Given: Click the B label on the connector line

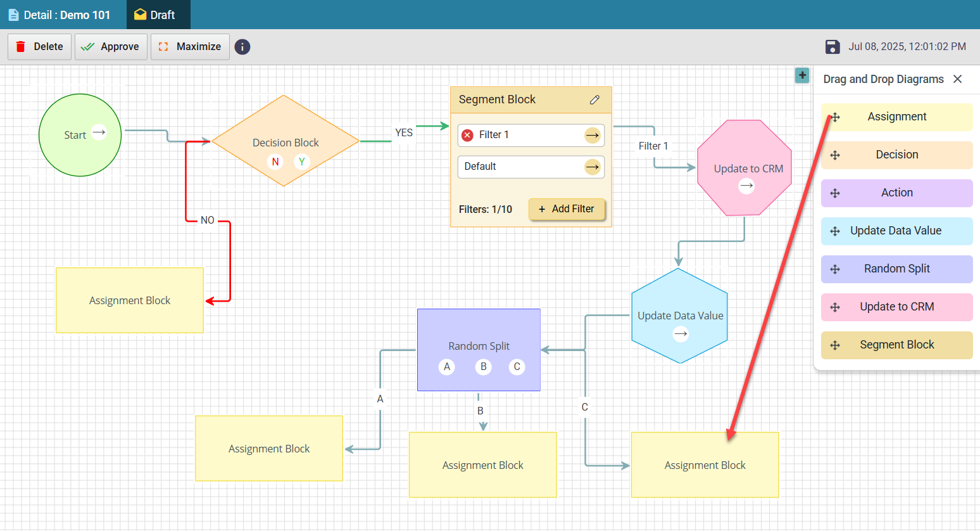Looking at the screenshot, I should coord(481,411).
